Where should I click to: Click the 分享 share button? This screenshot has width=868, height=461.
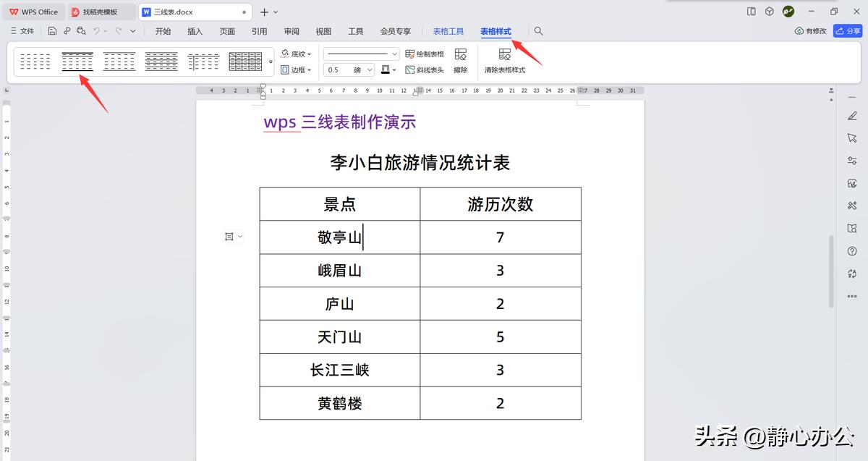click(848, 31)
